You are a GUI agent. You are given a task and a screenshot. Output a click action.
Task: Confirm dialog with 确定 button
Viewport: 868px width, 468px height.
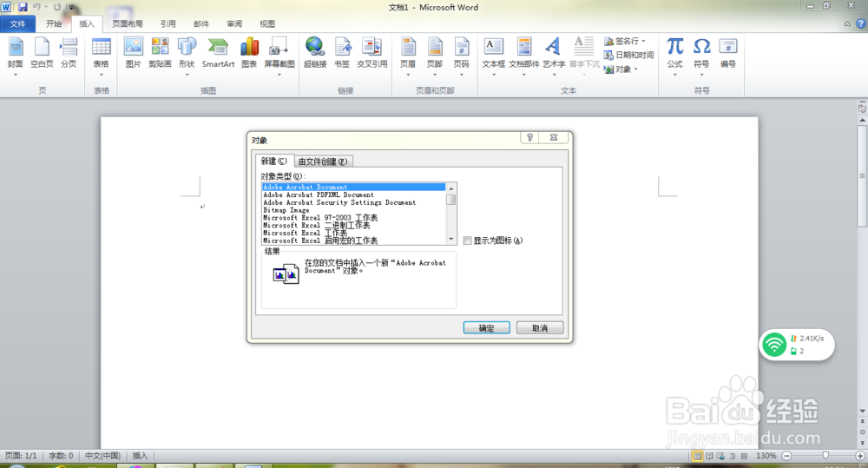487,328
